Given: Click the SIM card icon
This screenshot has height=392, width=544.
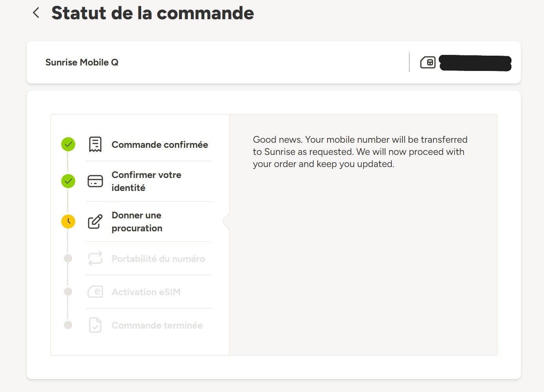Looking at the screenshot, I should pos(428,62).
